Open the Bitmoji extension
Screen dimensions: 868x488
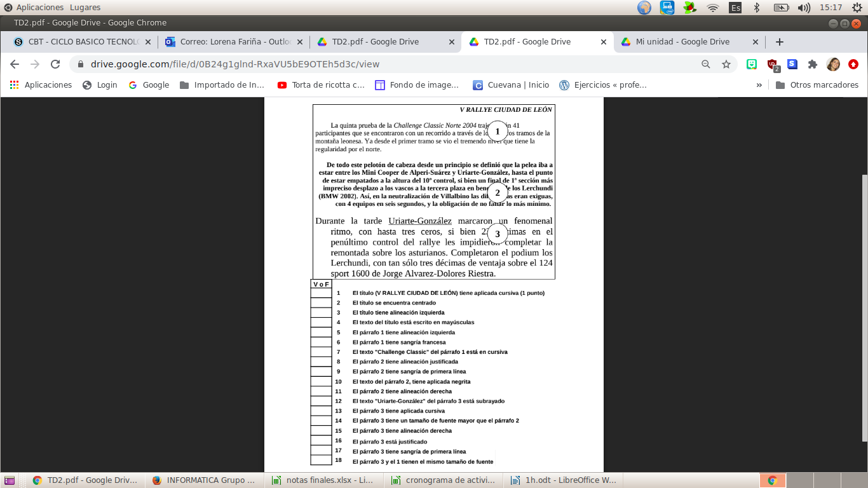coord(752,64)
